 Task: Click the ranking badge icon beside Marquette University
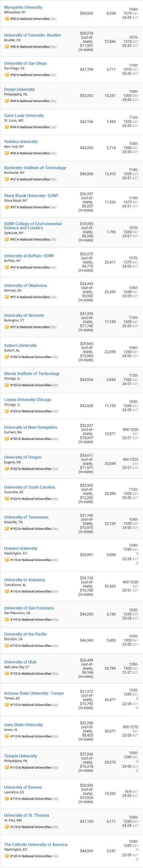[x=6, y=19]
